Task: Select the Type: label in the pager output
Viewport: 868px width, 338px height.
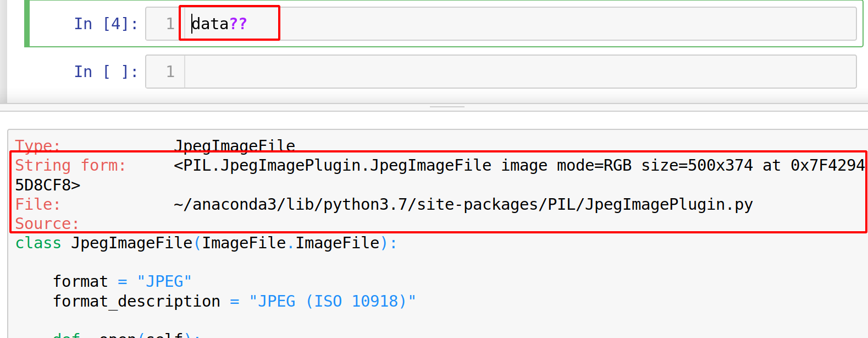Action: click(37, 146)
